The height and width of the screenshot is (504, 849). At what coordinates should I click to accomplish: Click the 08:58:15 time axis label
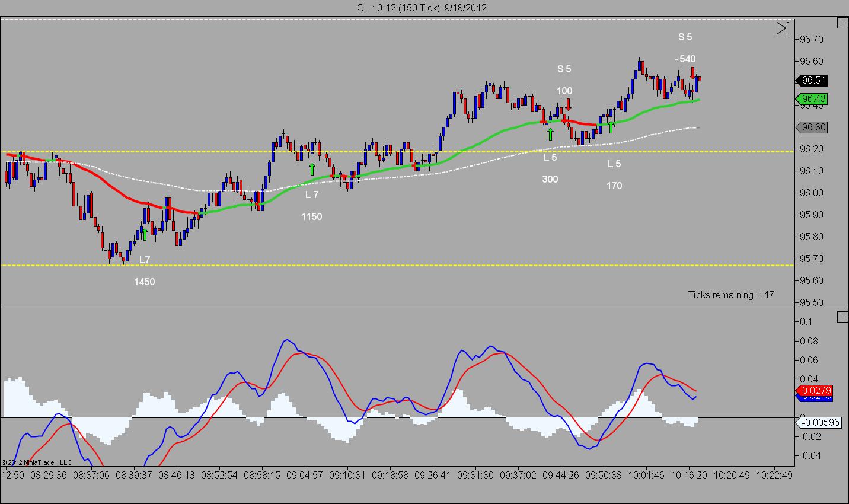coord(262,475)
